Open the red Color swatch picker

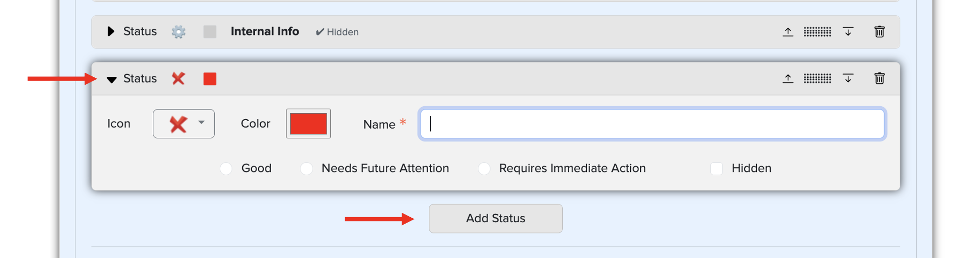(x=308, y=123)
